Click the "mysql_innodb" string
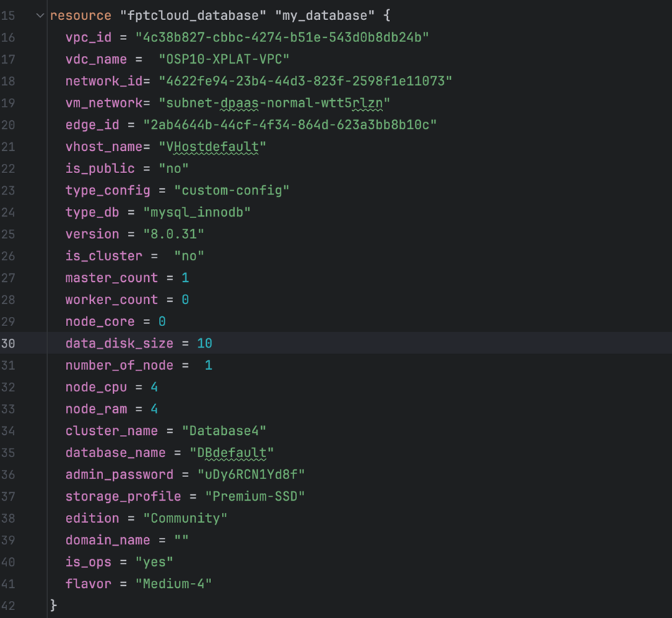Image resolution: width=672 pixels, height=618 pixels. (197, 212)
